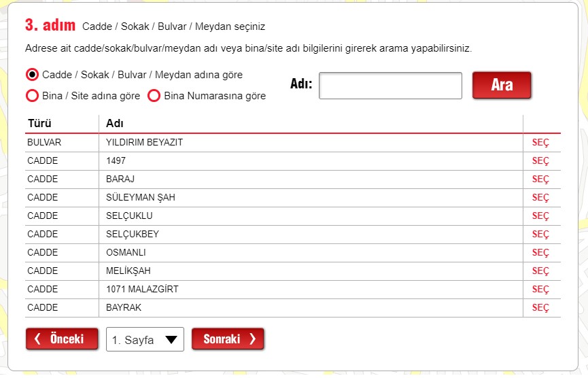The width and height of the screenshot is (588, 378).
Task: Select 'Cadde / Sokak / Bulvar / Meydan adına göre' radio
Action: click(32, 74)
